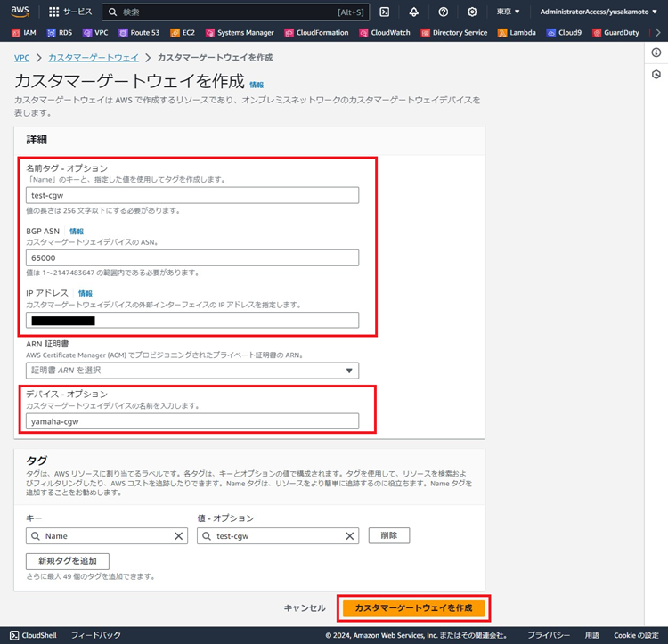Open the settings gear icon in header

pos(472,12)
